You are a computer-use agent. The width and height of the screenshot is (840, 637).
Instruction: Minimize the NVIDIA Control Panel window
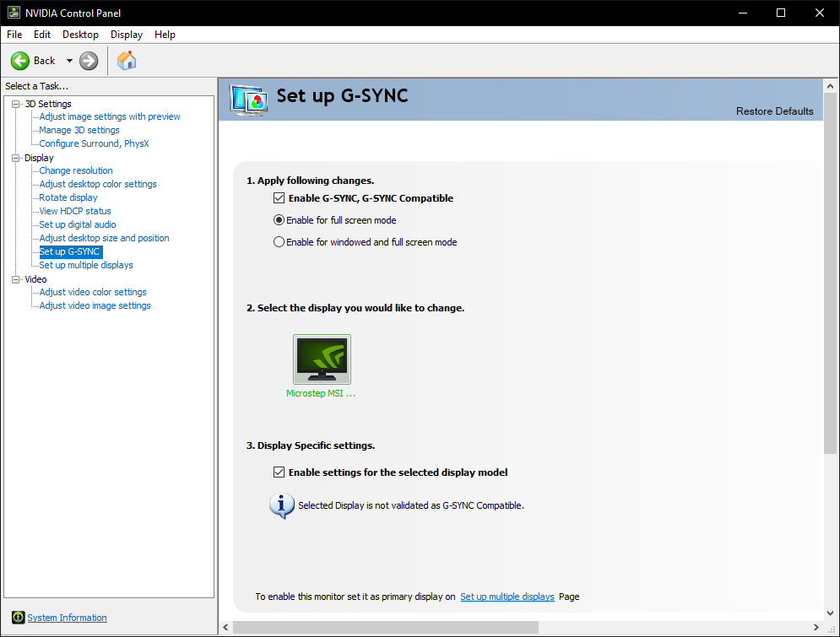click(x=743, y=13)
